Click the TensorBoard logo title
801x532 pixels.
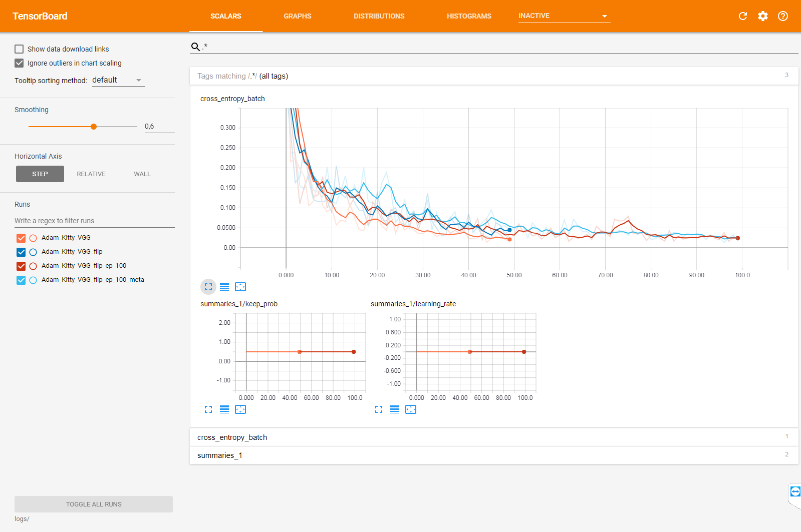click(40, 16)
